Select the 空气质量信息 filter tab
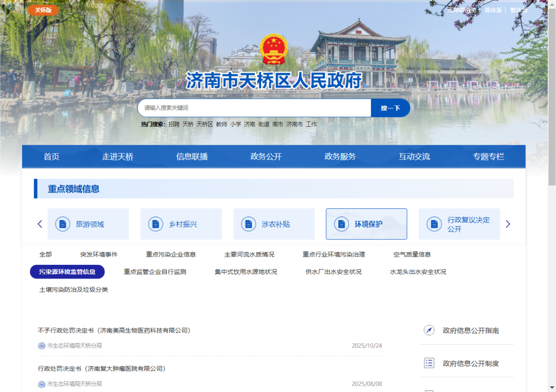The width and height of the screenshot is (556, 392). (x=412, y=254)
